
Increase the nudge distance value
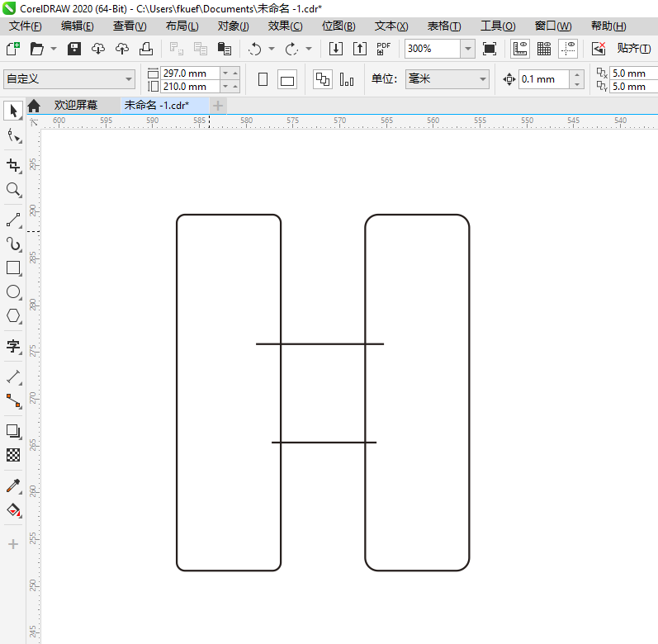pos(577,74)
